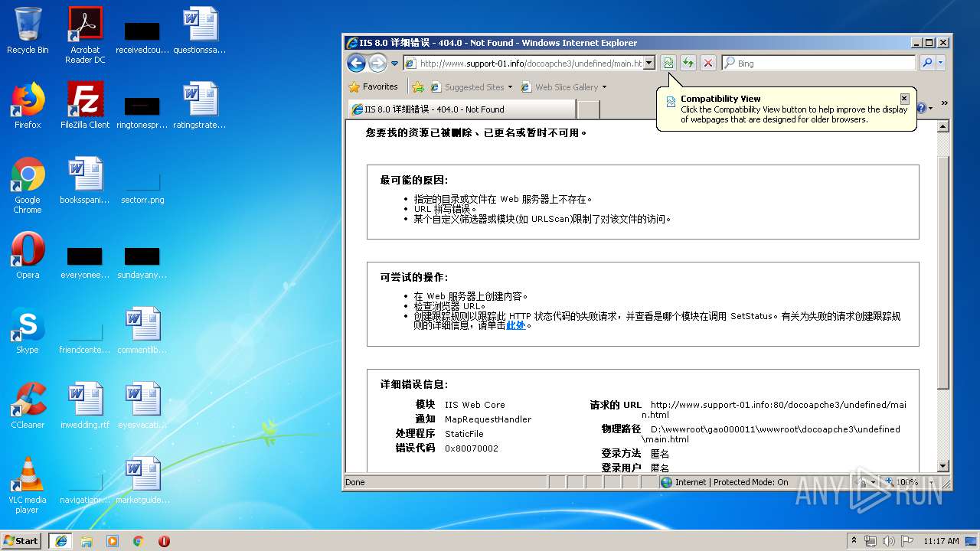Open the CCleaner desktop icon

pos(28,406)
